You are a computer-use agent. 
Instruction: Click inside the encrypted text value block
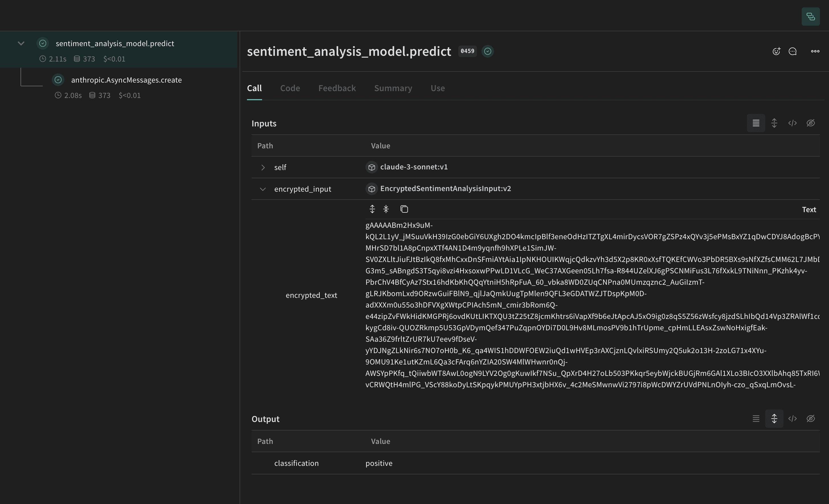click(592, 305)
